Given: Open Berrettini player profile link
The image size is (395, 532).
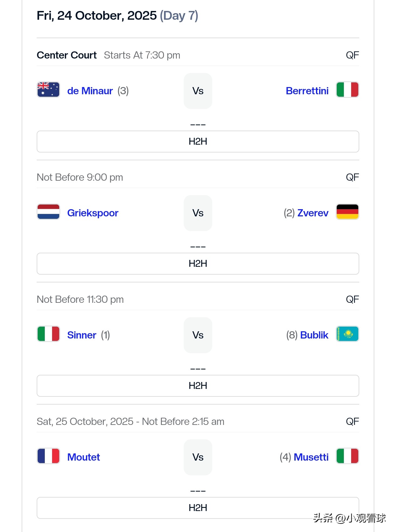Looking at the screenshot, I should point(307,91).
